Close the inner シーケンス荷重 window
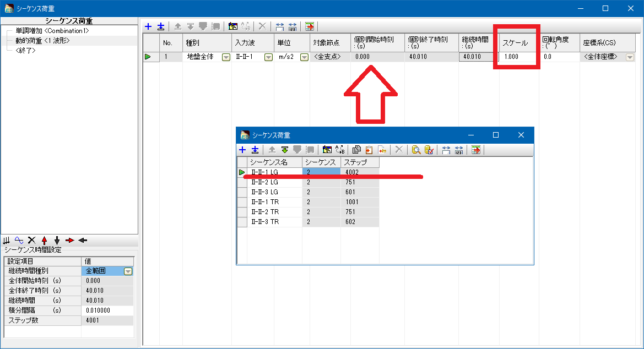This screenshot has height=349, width=644. (x=521, y=135)
